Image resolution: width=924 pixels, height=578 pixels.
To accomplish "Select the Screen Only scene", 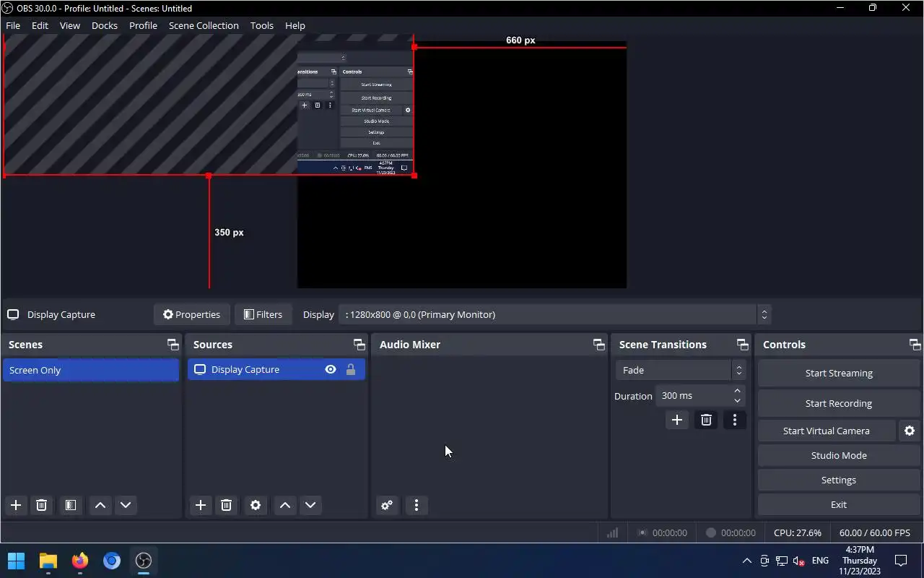I will (x=91, y=370).
